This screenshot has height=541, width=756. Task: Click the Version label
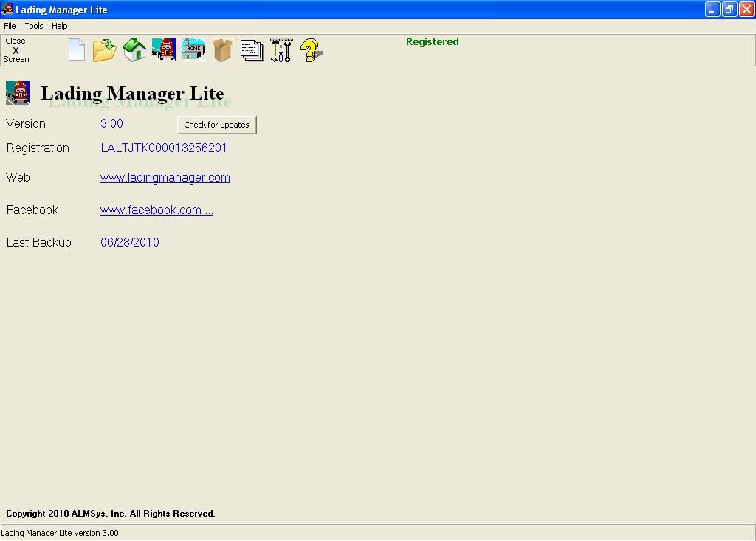pos(26,124)
